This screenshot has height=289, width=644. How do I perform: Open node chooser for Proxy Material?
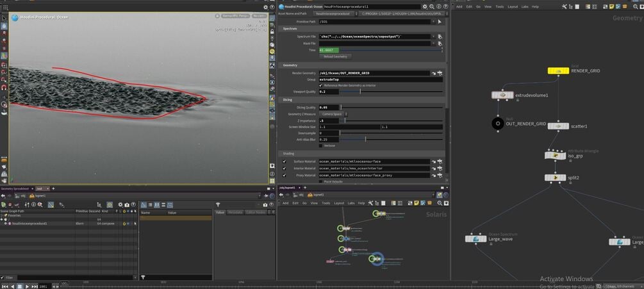[x=440, y=176]
